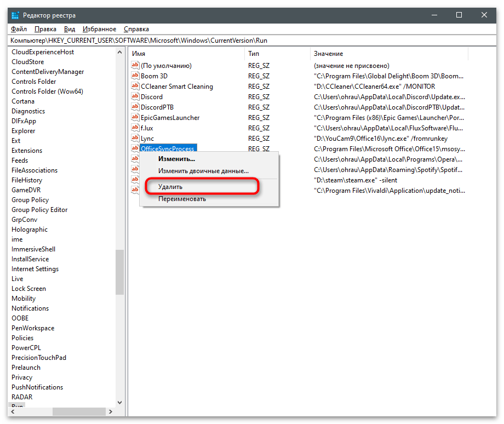Pick Изменить двоичные данные... option

[203, 171]
